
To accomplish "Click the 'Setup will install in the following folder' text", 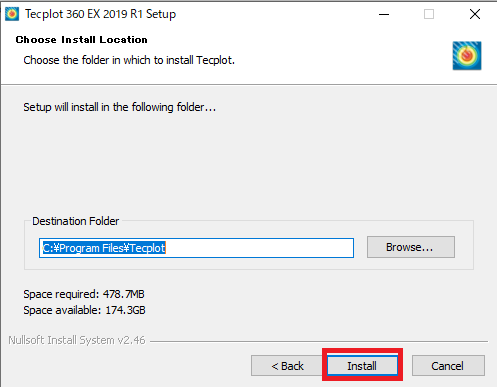I will tap(119, 107).
